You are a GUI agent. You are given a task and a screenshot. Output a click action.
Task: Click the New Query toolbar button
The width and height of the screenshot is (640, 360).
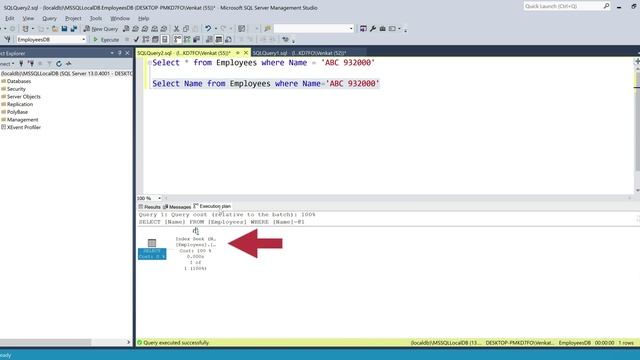[101, 29]
